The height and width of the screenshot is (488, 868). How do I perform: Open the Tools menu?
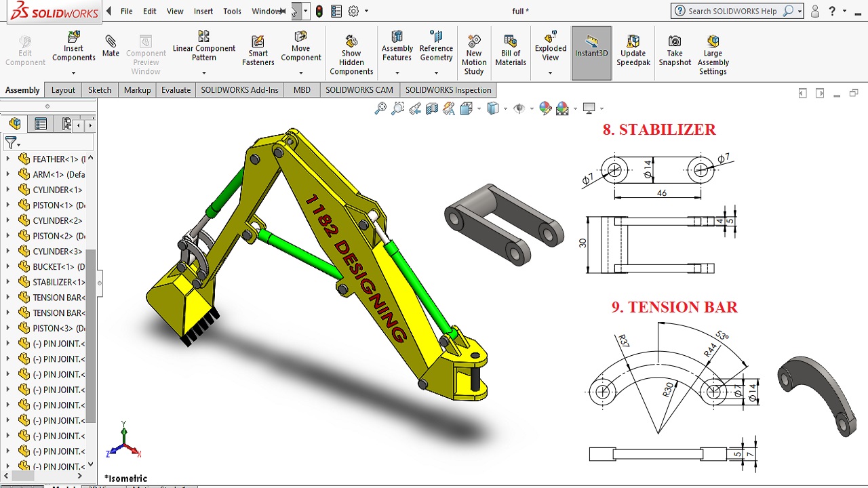click(232, 12)
